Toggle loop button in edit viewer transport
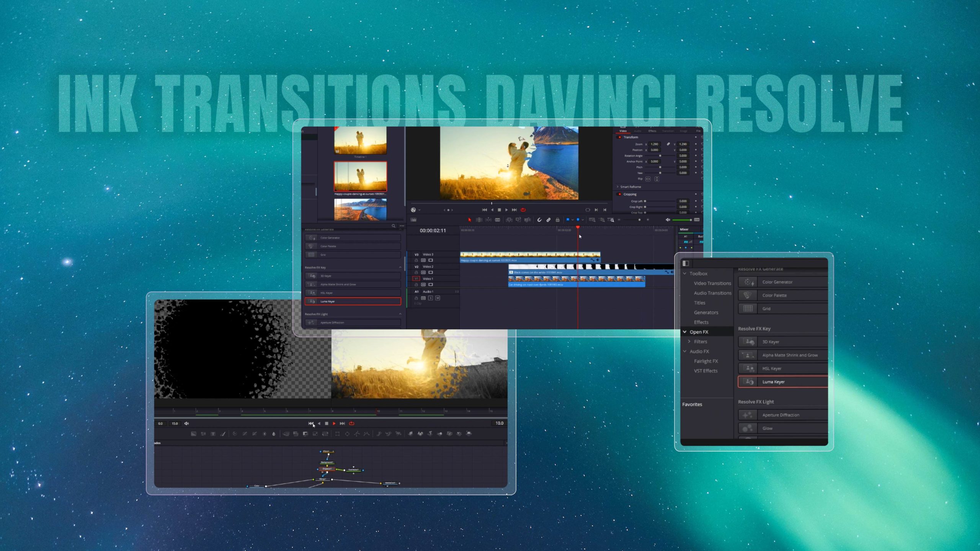This screenshot has width=980, height=551. (523, 210)
